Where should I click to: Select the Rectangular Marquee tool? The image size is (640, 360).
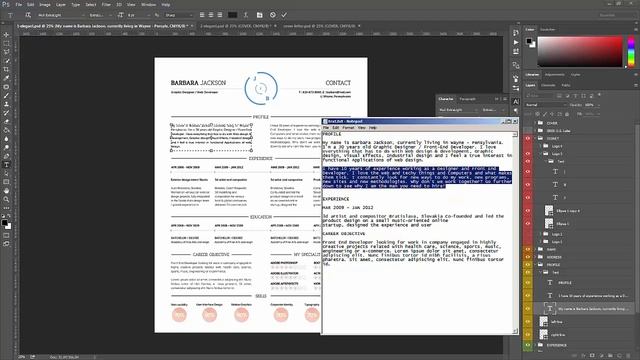point(6,43)
